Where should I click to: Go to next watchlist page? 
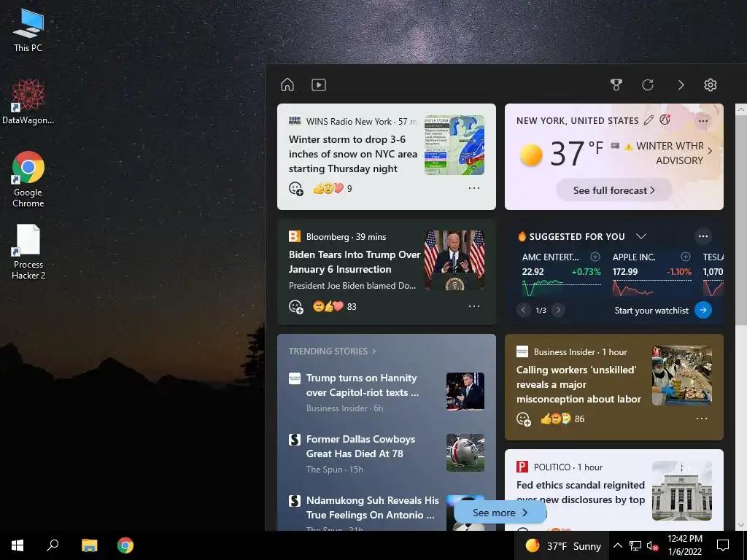click(558, 310)
